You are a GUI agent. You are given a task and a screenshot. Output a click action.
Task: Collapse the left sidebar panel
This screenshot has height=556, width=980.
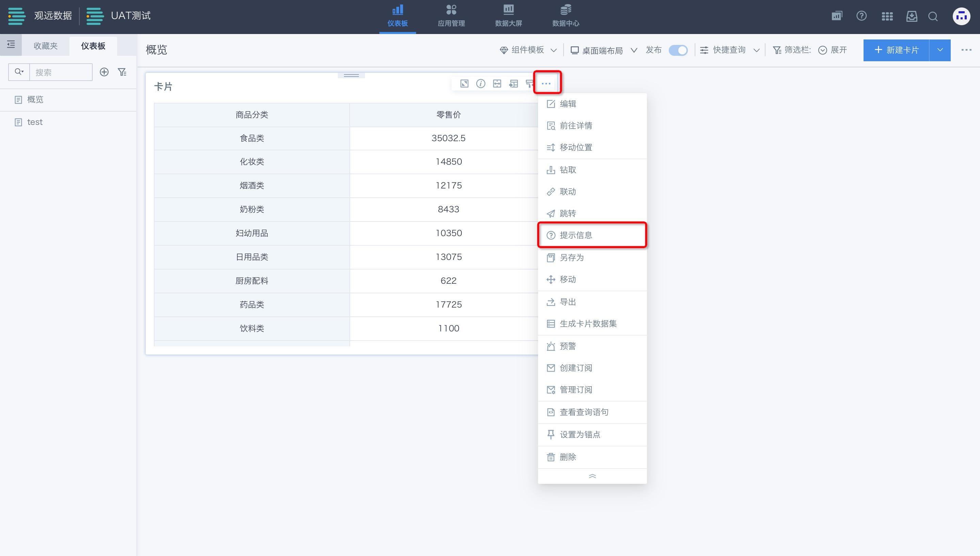coord(11,45)
